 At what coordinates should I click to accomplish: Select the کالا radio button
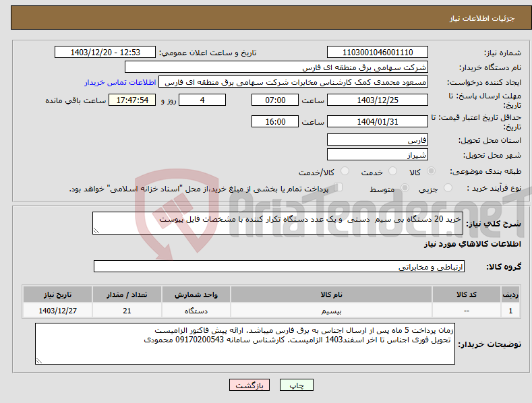click(x=432, y=171)
